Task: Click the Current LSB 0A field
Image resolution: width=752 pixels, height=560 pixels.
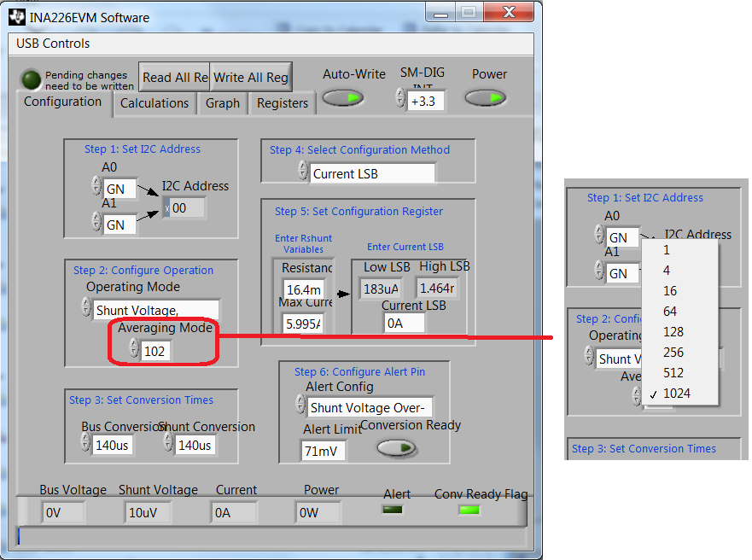Action: pyautogui.click(x=405, y=324)
